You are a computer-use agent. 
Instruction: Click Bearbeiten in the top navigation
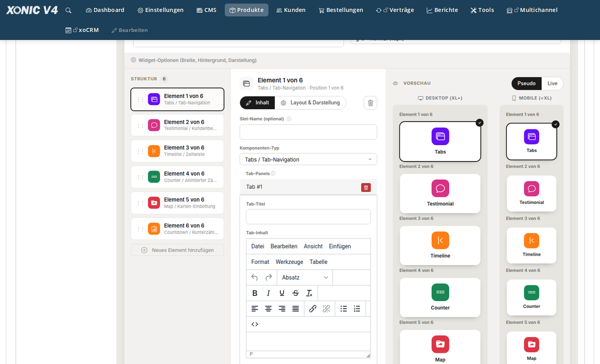[129, 30]
